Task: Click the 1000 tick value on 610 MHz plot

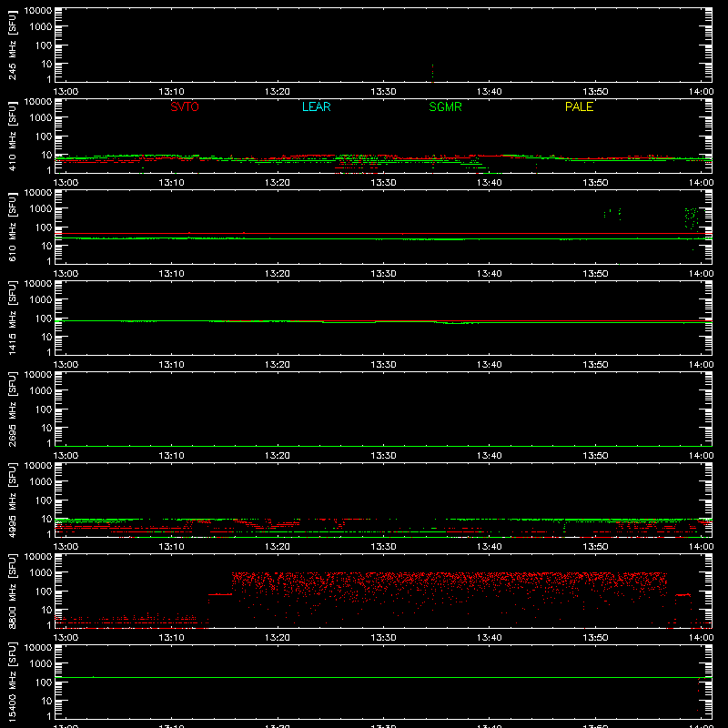Action: 41,209
